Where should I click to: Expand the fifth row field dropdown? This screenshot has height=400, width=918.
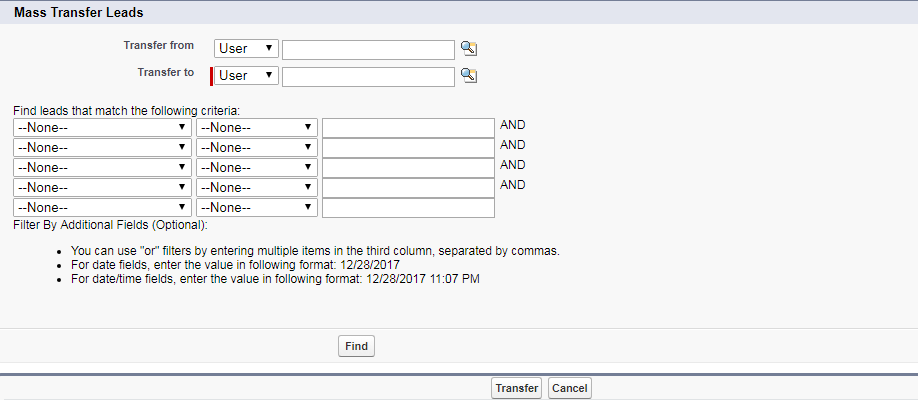click(102, 207)
